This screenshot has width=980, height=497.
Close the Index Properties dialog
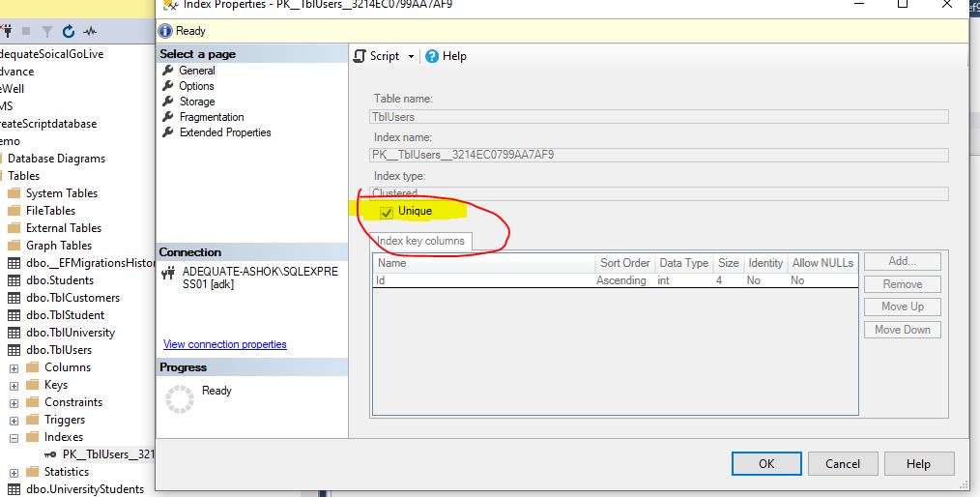(x=947, y=5)
